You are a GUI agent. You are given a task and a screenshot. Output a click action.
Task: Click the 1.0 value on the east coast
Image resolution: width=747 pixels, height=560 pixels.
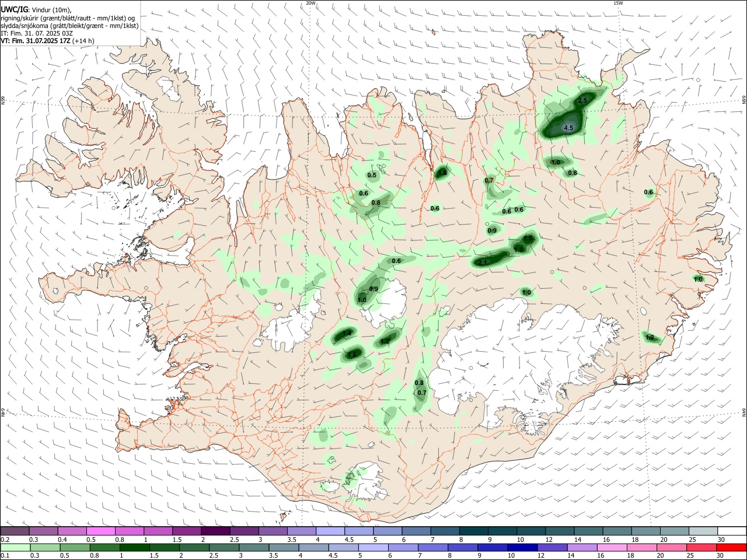coord(698,279)
